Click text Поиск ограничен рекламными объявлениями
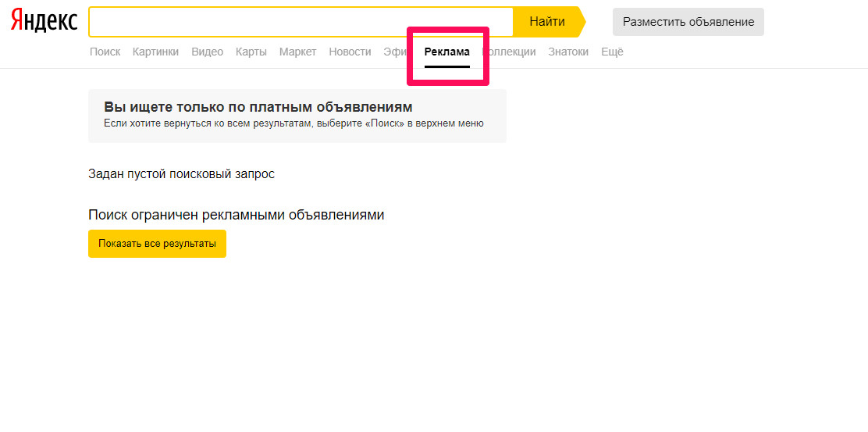The width and height of the screenshot is (868, 432). 237,215
